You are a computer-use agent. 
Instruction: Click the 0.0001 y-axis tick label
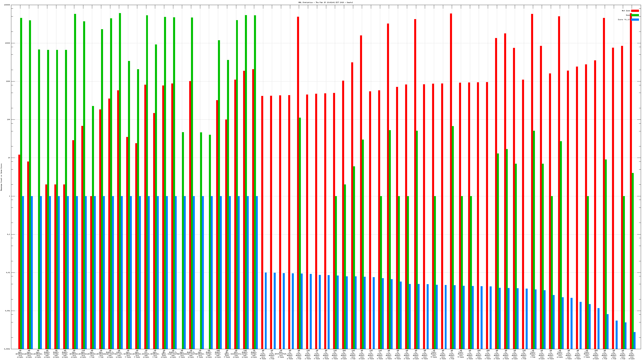(x=7, y=349)
